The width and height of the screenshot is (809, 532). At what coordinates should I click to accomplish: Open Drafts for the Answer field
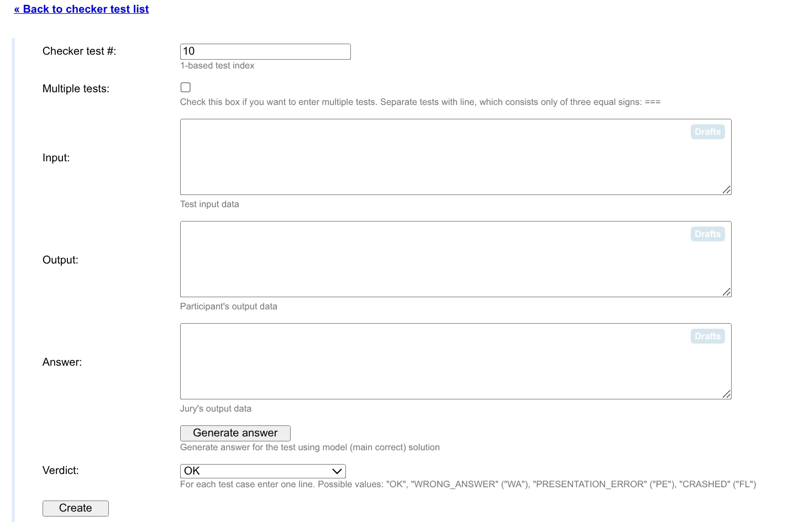(707, 336)
